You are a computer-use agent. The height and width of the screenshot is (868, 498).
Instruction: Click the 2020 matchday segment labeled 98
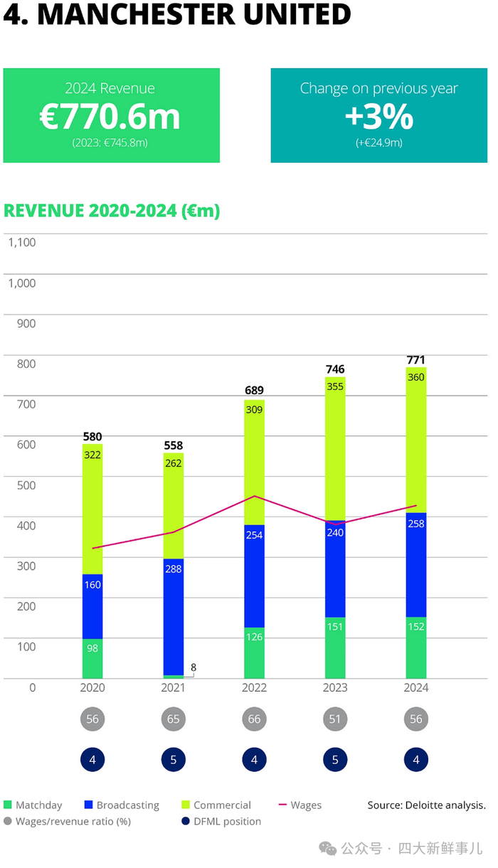click(92, 659)
